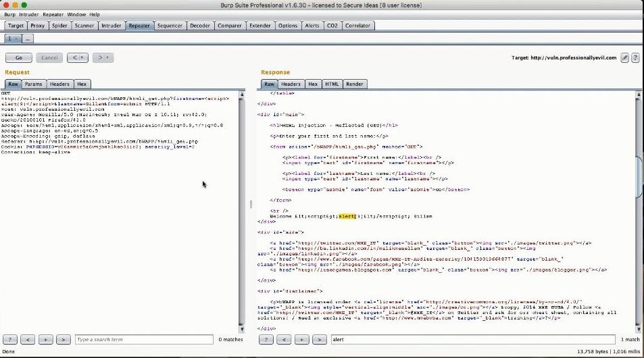Open the Window menu
644x358 pixels.
coord(76,14)
